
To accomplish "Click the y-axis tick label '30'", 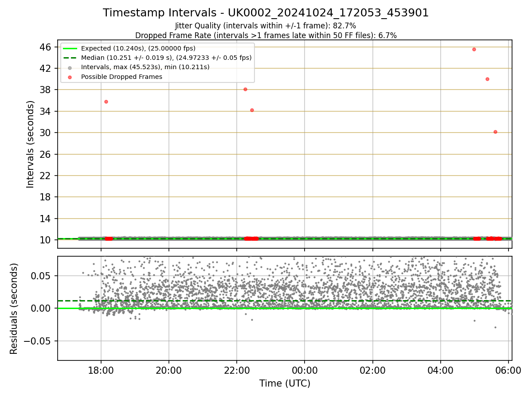I will click(46, 133).
